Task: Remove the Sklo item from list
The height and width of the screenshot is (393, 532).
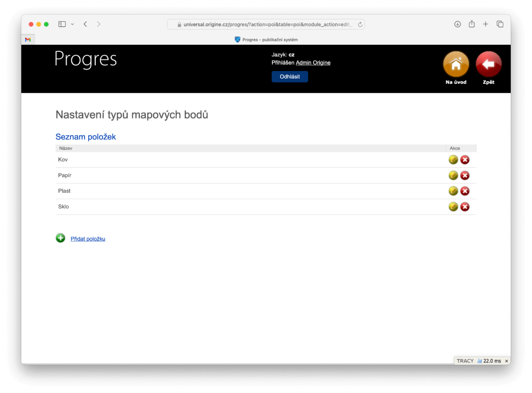Action: (465, 207)
